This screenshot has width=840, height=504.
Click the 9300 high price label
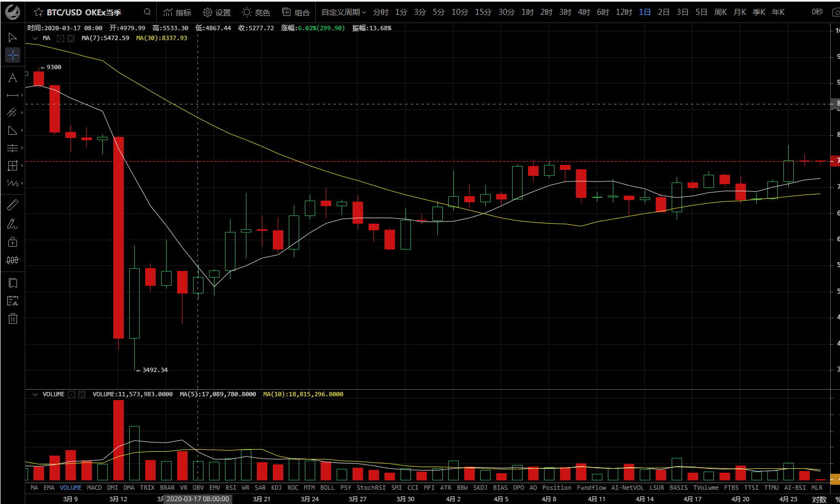coord(51,68)
